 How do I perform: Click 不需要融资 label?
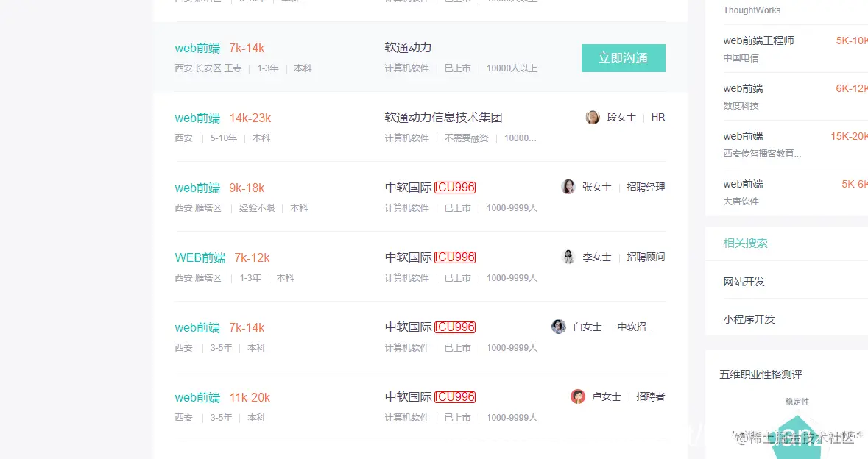tap(466, 138)
